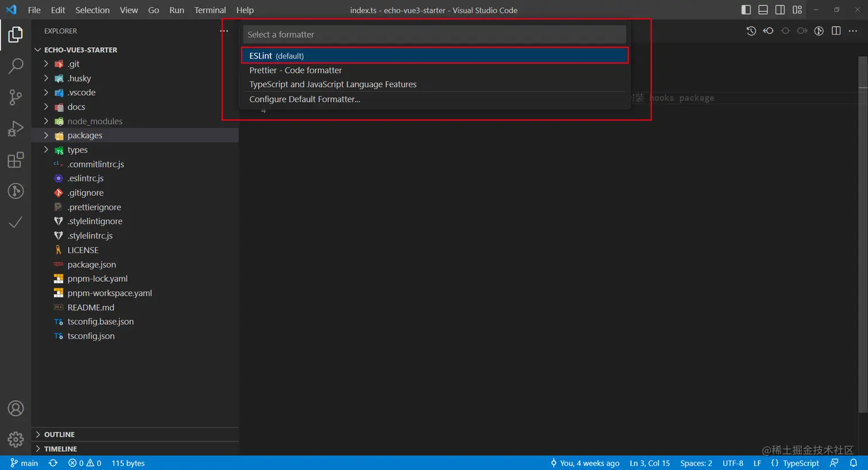Open the File menu

click(x=34, y=10)
